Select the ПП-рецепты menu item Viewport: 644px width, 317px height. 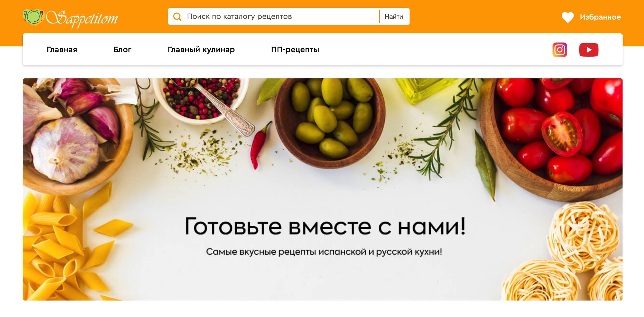pyautogui.click(x=295, y=49)
